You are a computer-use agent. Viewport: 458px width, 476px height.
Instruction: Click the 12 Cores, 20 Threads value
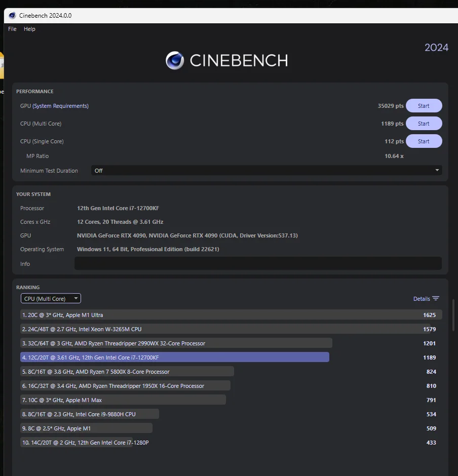point(120,222)
